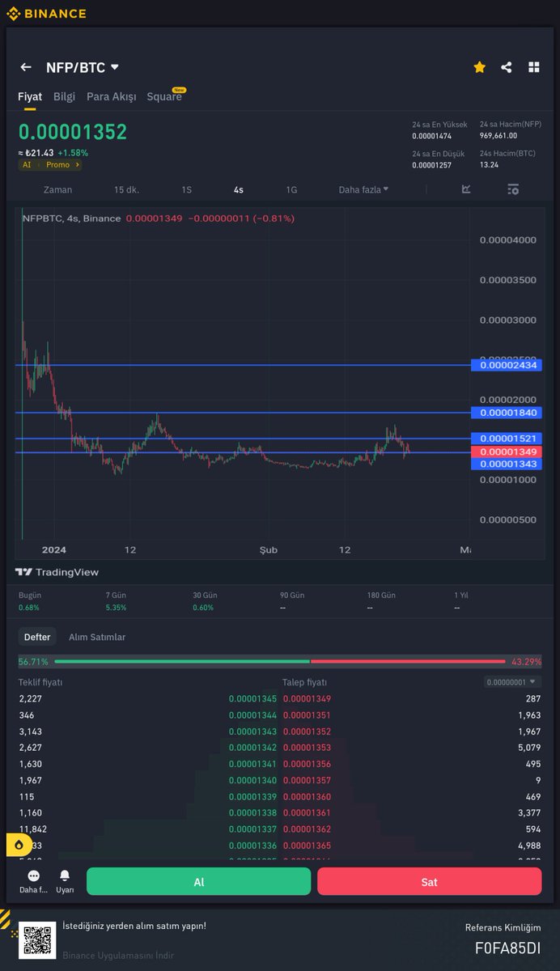
Task: Select the Zaman chart interval
Action: click(57, 189)
